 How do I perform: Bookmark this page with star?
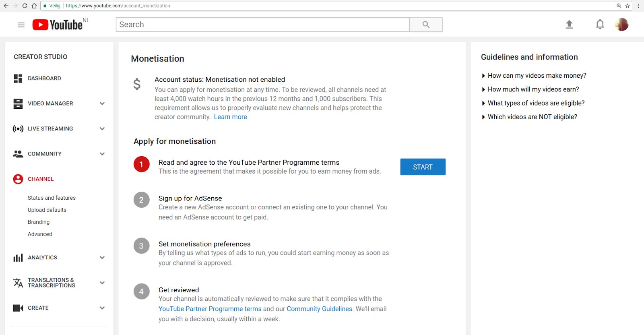pos(627,6)
